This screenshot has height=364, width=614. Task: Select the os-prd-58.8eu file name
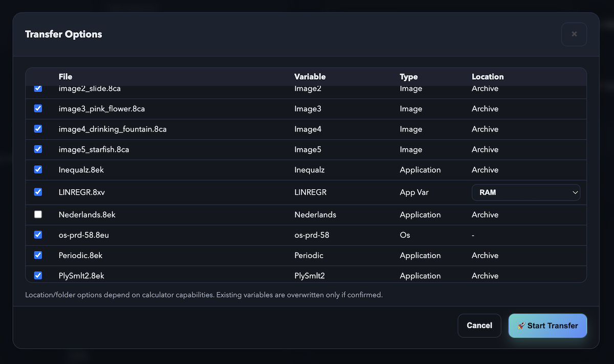coord(83,235)
